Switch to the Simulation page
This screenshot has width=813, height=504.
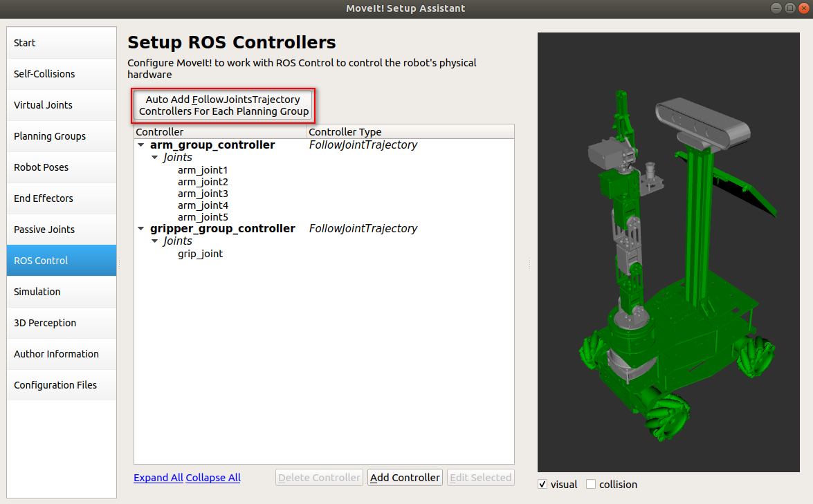click(62, 292)
